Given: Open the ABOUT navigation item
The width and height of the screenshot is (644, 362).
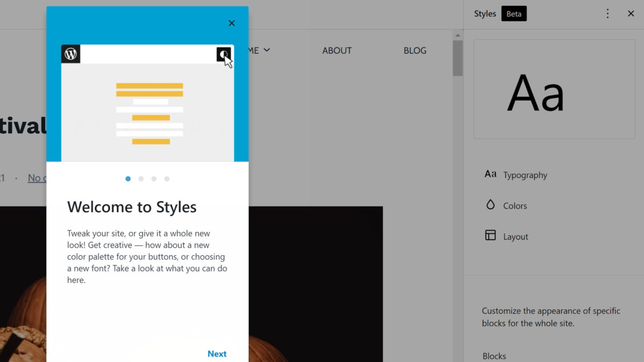Looking at the screenshot, I should 337,50.
